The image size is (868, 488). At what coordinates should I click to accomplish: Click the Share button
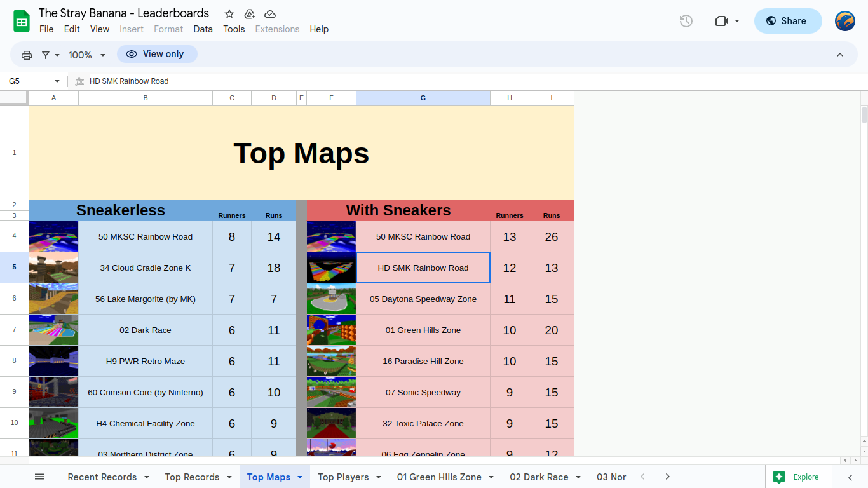[786, 21]
